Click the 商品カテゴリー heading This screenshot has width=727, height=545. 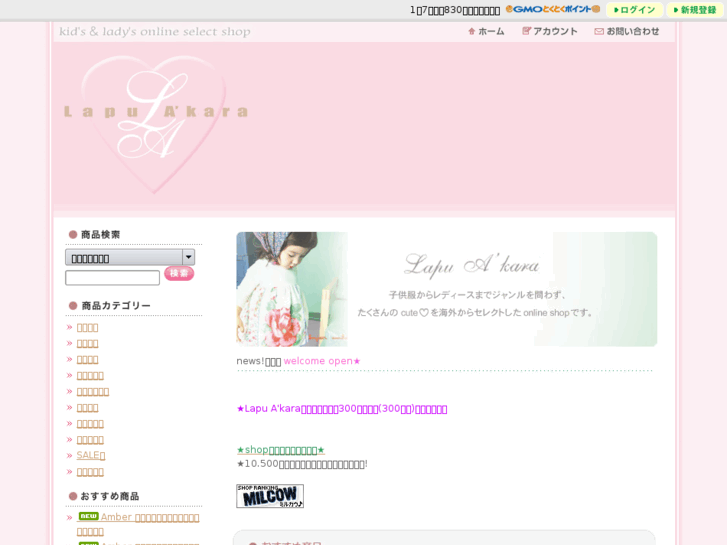(x=116, y=306)
